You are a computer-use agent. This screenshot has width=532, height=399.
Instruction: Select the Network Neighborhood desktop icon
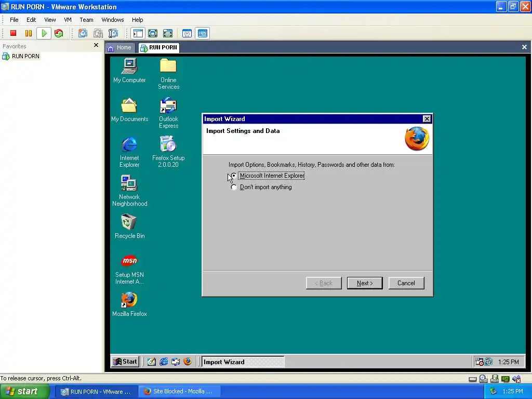[129, 191]
